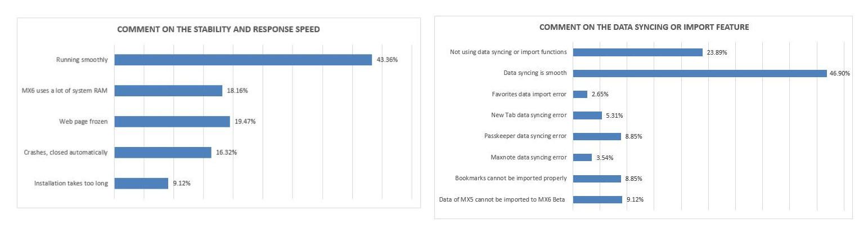
Task: Select the MX5 cannot be imported bar
Action: (x=597, y=199)
